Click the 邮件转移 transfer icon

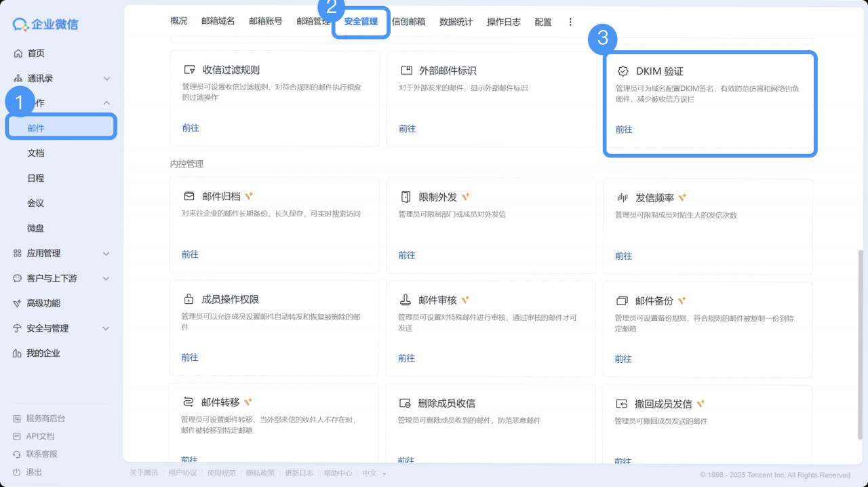(189, 402)
